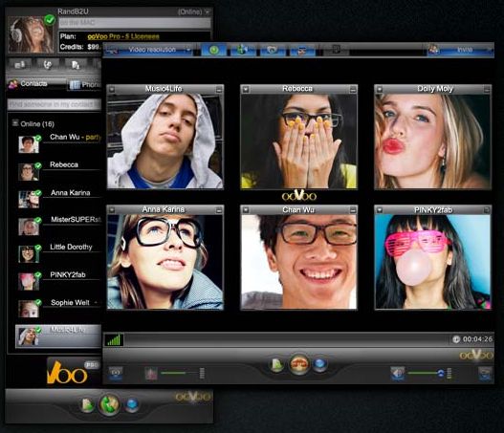
Task: Click the green call button in contacts window
Action: click(x=109, y=404)
